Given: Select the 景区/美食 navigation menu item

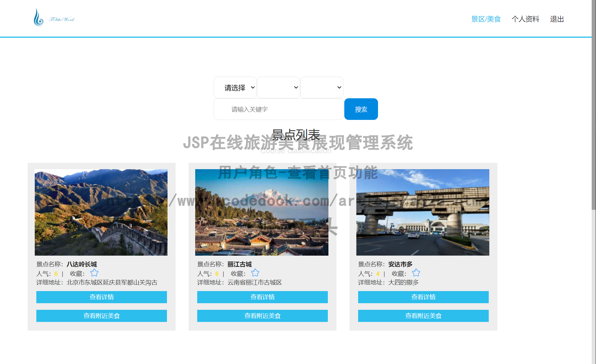Looking at the screenshot, I should 486,19.
